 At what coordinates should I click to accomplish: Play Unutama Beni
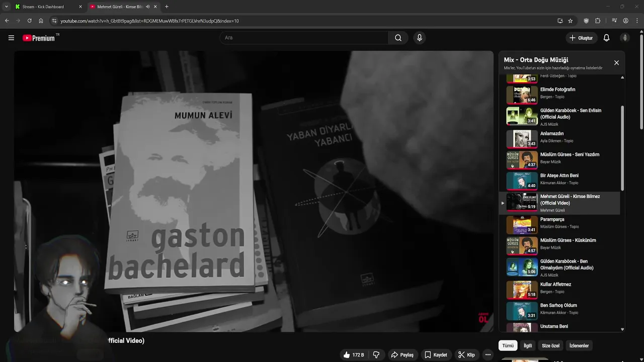tap(559, 327)
